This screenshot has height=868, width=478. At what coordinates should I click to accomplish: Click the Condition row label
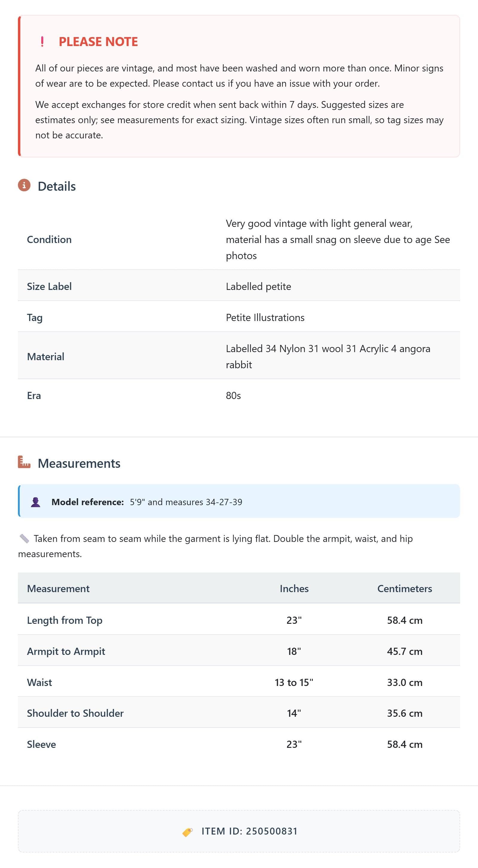click(49, 240)
